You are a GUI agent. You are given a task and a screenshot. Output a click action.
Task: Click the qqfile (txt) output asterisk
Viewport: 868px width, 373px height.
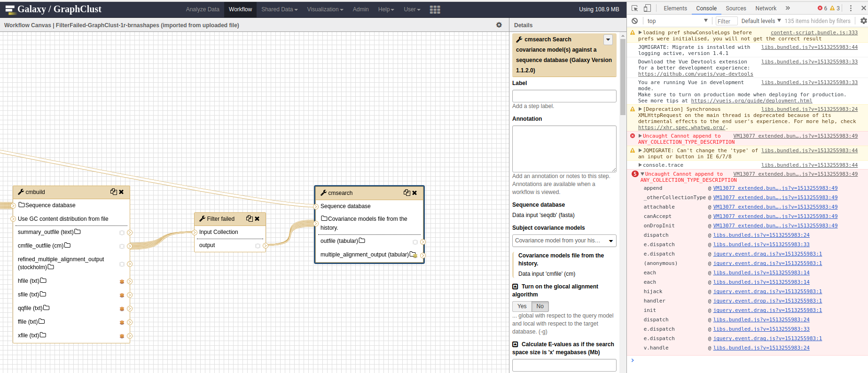click(122, 309)
